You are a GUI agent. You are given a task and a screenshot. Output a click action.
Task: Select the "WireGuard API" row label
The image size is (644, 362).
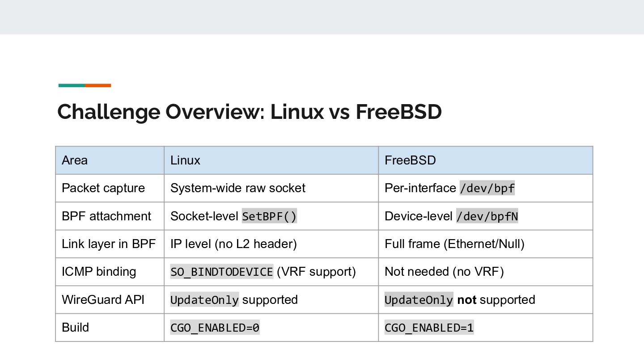click(103, 300)
